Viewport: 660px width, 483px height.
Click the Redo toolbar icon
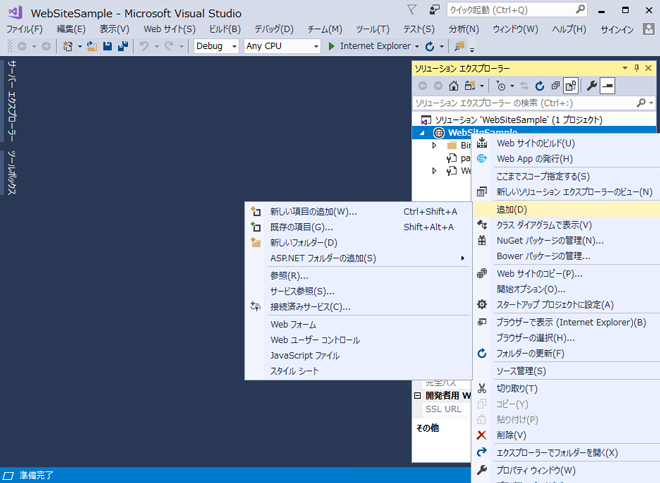169,46
